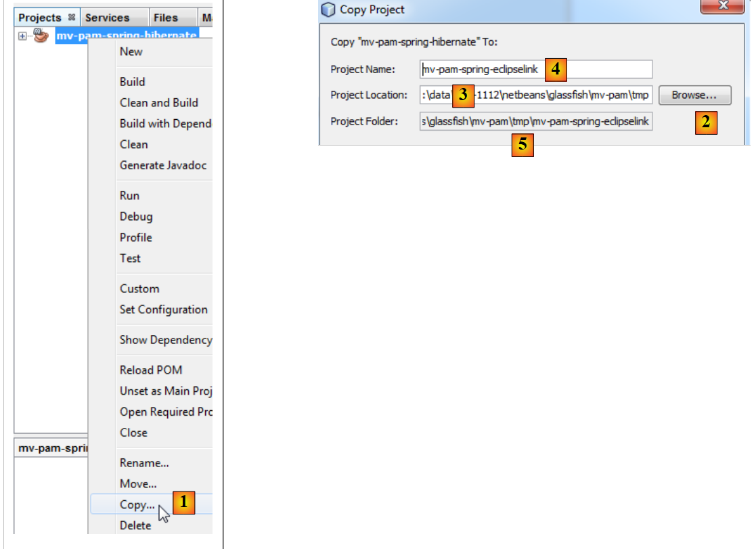Expand the mv-pam-spring-hibernate project tree node

[x=22, y=36]
